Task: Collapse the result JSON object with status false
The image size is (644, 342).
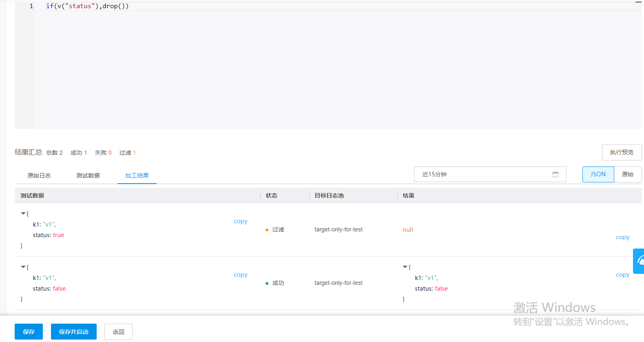Action: pos(405,267)
